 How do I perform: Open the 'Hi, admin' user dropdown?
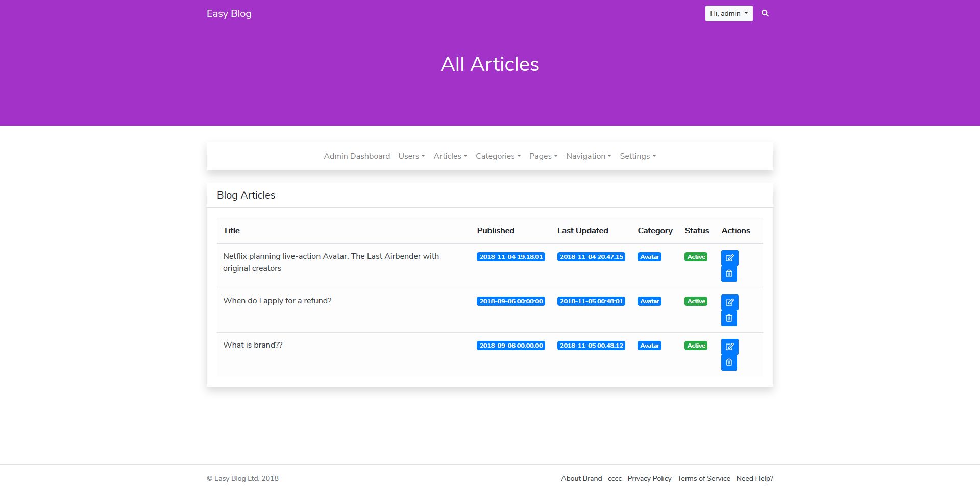[x=728, y=13]
